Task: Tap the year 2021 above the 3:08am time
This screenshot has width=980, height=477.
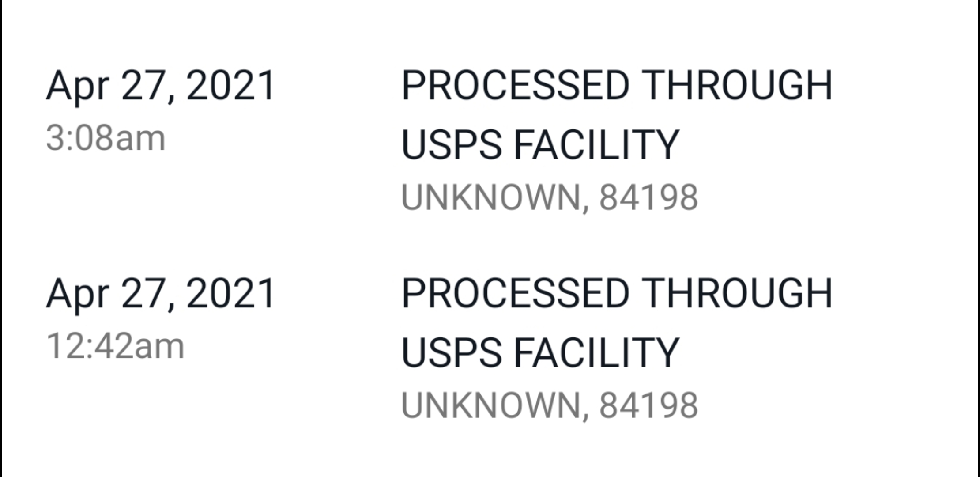Action: coord(231,85)
